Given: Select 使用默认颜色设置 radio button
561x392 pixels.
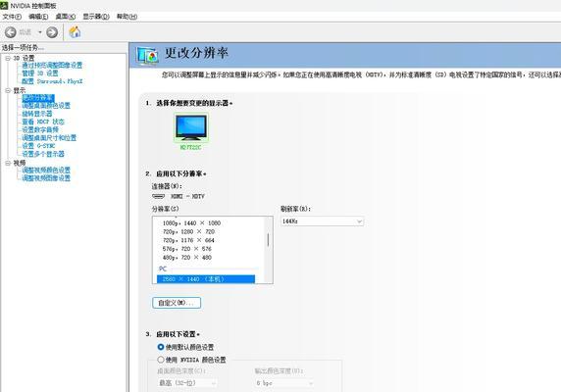Looking at the screenshot, I should pos(161,347).
